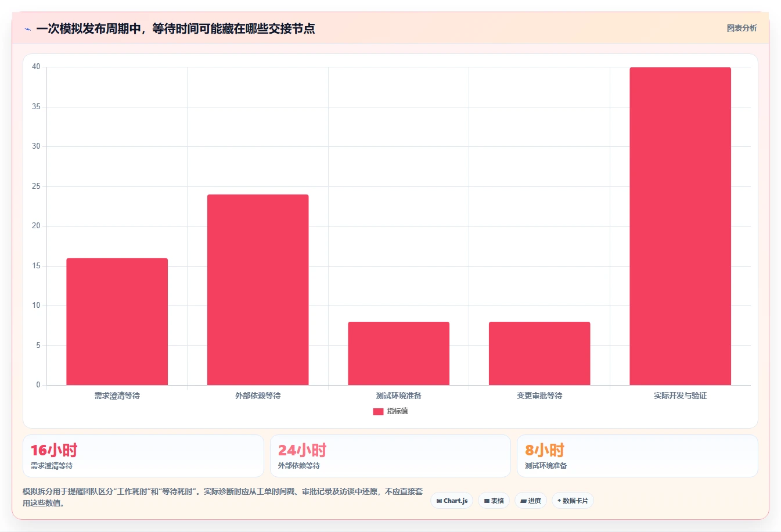Click the chart title heading text
The image size is (781, 532).
[175, 28]
